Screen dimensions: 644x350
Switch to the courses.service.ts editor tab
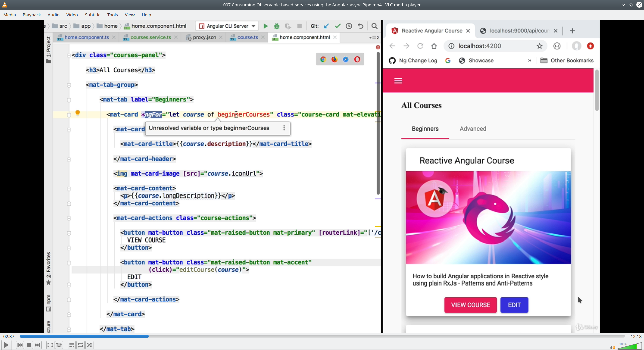point(151,37)
